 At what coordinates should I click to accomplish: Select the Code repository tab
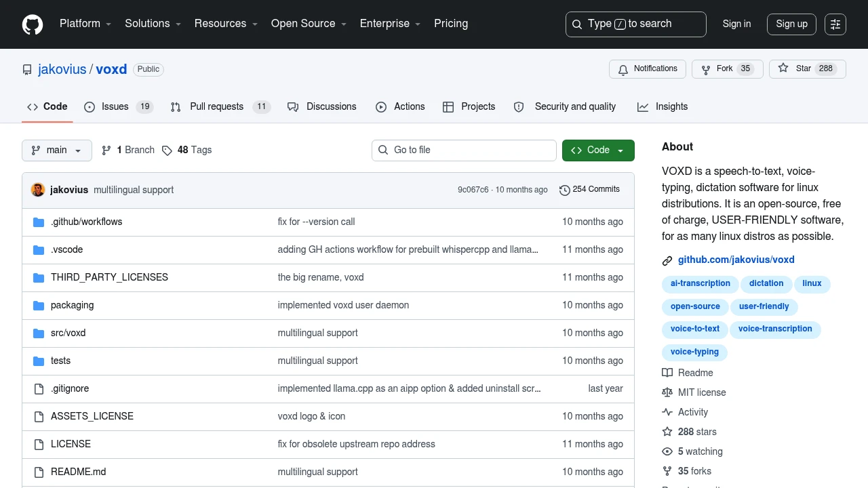pyautogui.click(x=47, y=107)
